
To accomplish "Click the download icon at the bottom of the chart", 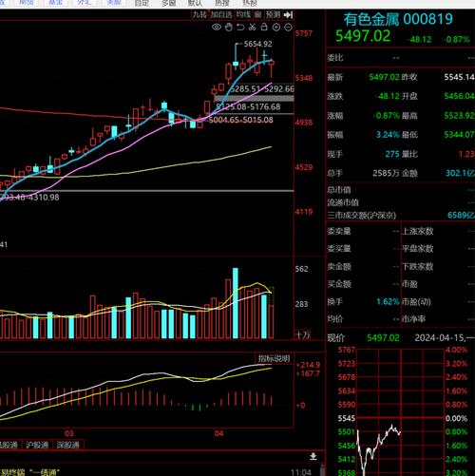I will 313,456.
